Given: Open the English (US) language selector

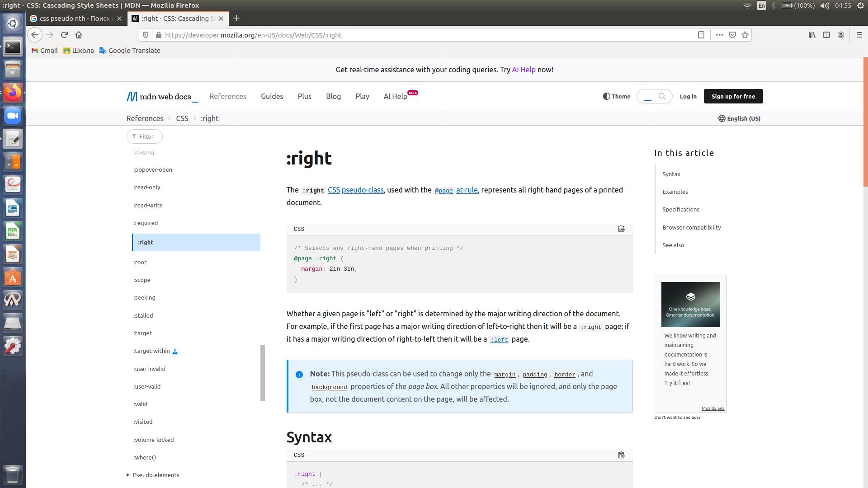Looking at the screenshot, I should [739, 118].
